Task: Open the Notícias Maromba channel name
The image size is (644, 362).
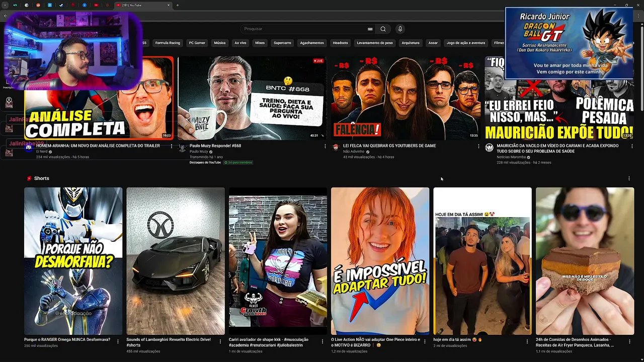Action: [511, 157]
